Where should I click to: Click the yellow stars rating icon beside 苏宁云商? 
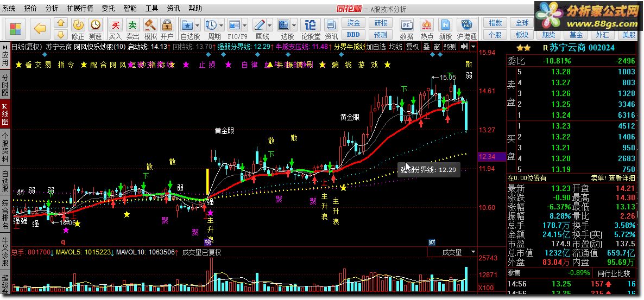click(523, 48)
